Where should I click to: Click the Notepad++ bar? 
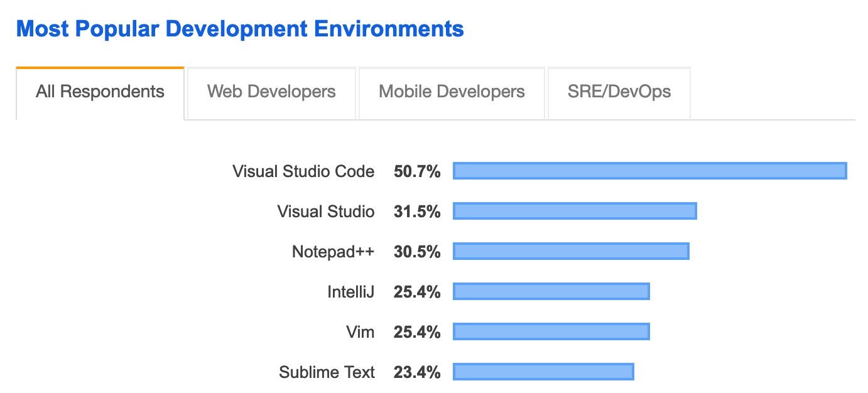coord(571,251)
